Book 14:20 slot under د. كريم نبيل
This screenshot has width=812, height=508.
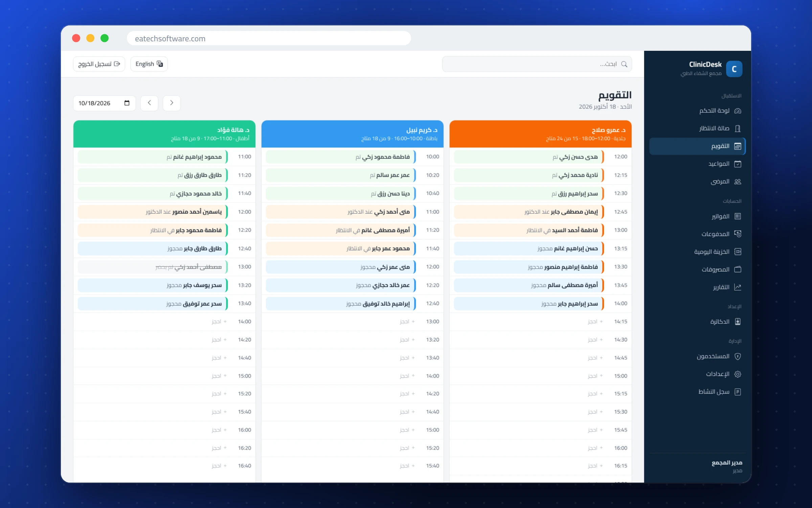pyautogui.click(x=407, y=394)
